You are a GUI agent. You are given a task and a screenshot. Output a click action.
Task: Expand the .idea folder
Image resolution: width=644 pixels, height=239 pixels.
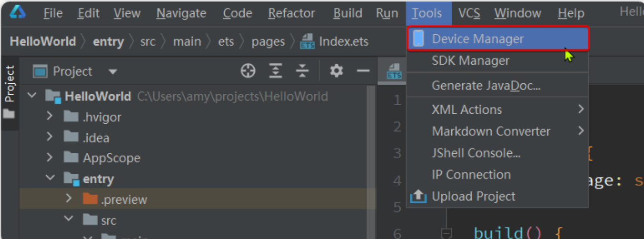50,137
